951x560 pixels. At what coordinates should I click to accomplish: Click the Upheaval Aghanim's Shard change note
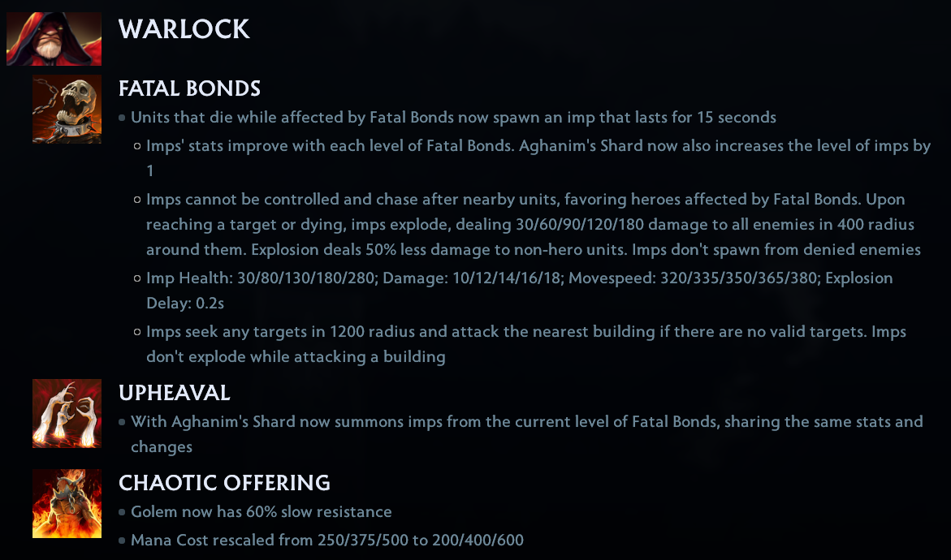[x=526, y=422]
